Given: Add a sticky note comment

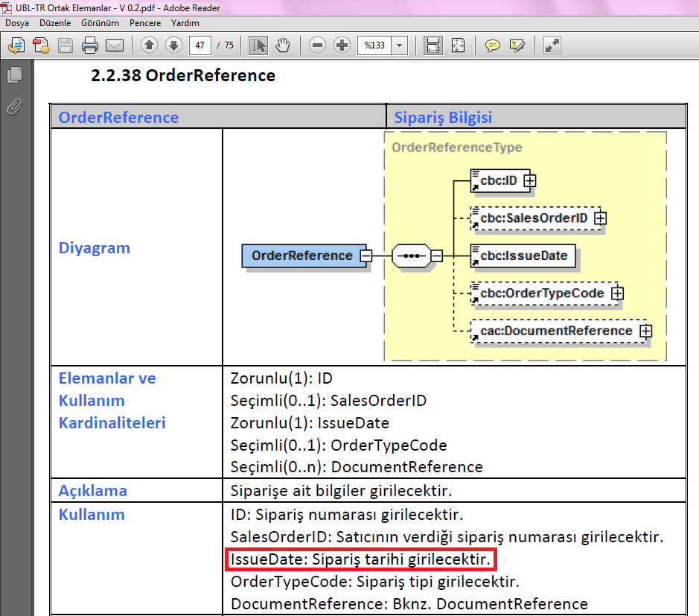Looking at the screenshot, I should click(492, 45).
